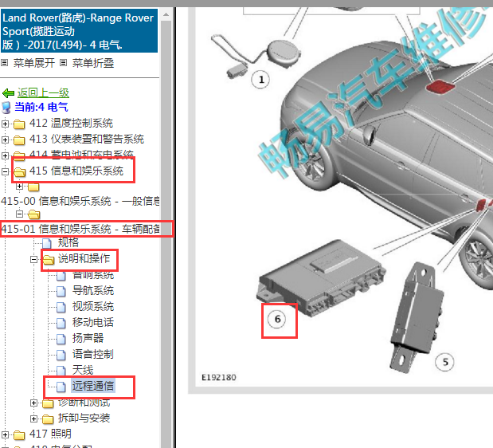Click callout number 6 in the diagram

tap(276, 320)
